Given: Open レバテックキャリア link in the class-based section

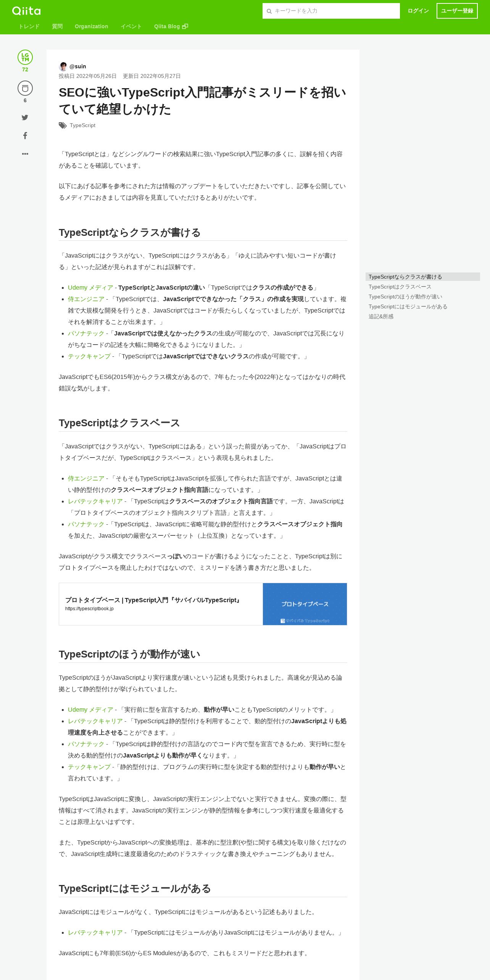Looking at the screenshot, I should point(95,501).
